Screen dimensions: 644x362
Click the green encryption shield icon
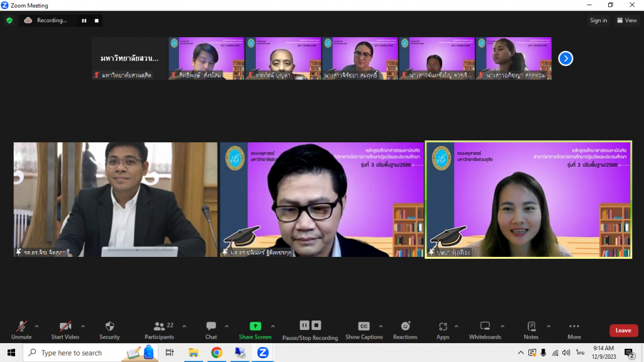click(9, 20)
